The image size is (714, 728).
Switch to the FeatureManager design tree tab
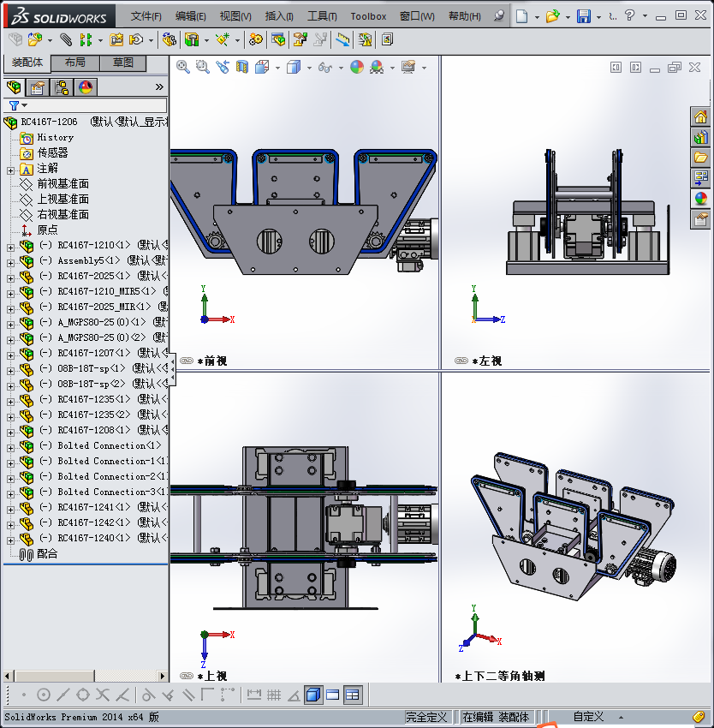(x=14, y=87)
